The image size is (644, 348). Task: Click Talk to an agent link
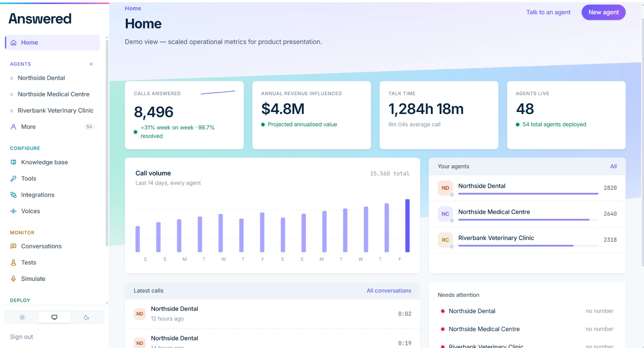click(x=548, y=12)
